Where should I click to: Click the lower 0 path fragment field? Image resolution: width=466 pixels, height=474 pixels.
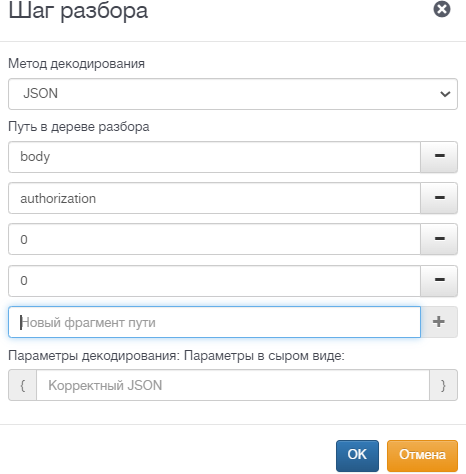click(214, 281)
